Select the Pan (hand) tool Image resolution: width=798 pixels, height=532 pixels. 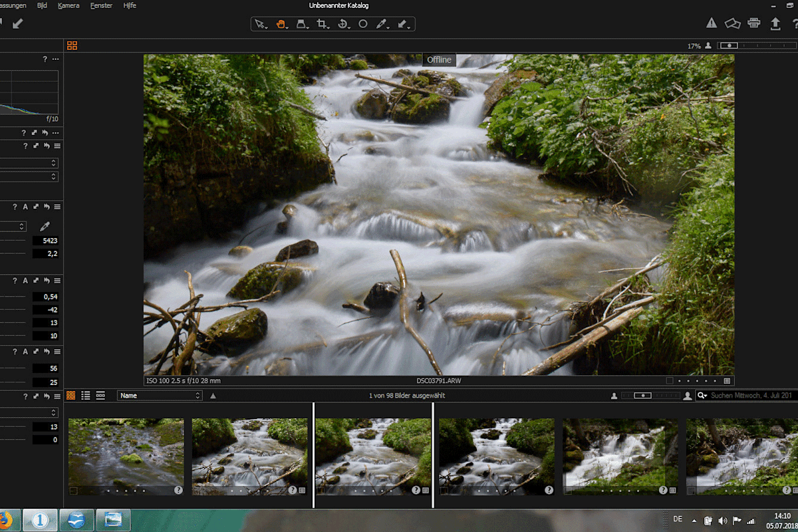[280, 23]
